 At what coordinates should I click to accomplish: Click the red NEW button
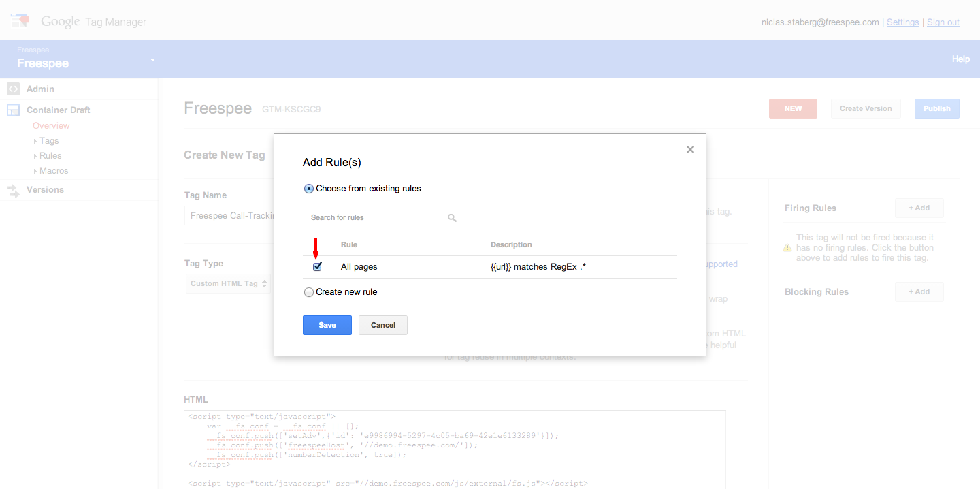coord(793,108)
